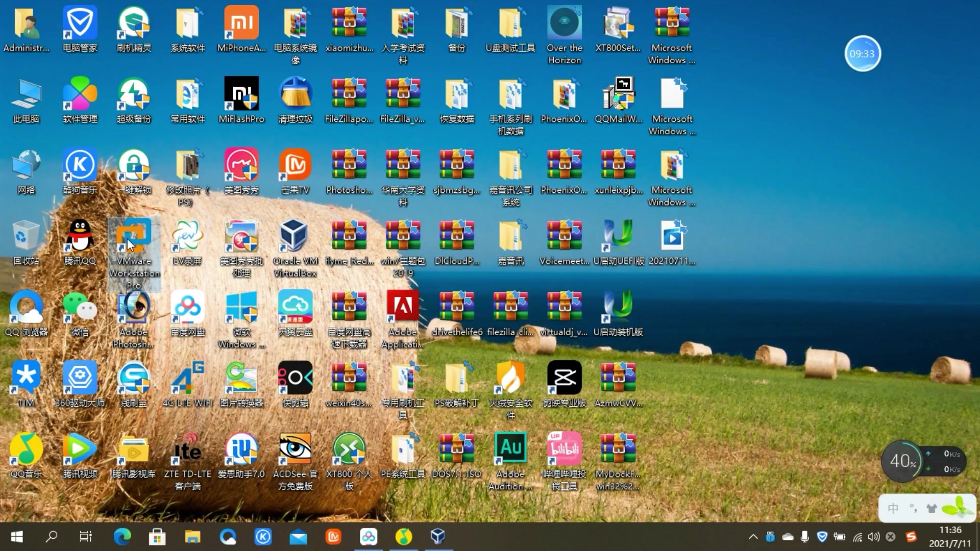The width and height of the screenshot is (980, 551).
Task: Open the VMware Workstation Pro desktop shortcut
Action: tap(134, 254)
